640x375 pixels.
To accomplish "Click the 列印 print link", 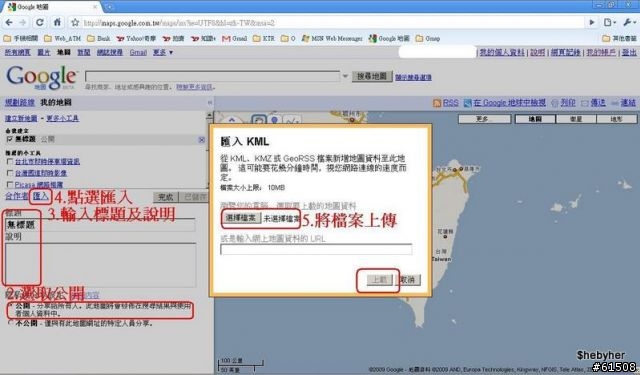I will point(568,103).
